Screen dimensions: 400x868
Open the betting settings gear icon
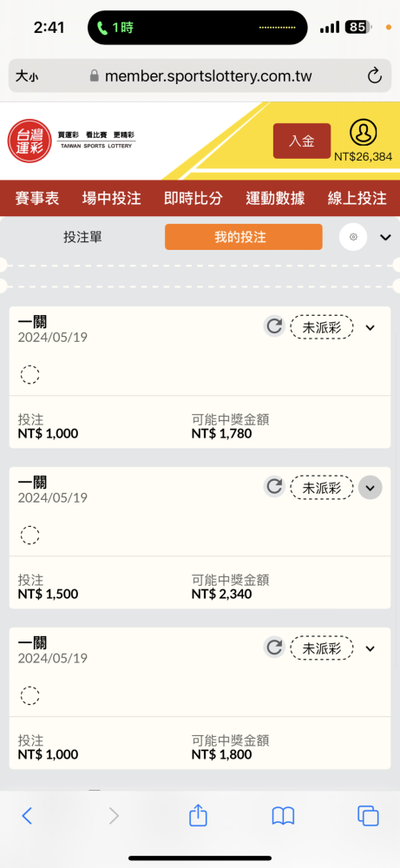353,237
